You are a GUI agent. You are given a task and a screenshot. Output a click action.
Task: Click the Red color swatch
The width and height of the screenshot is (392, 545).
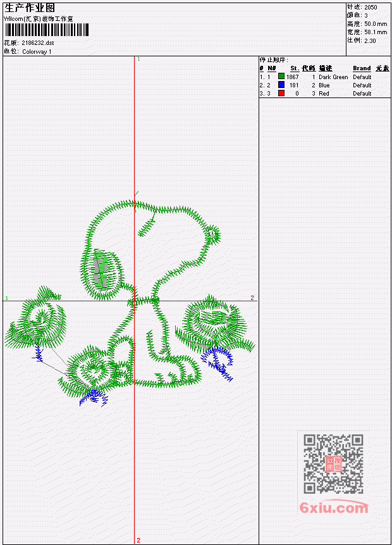coord(281,93)
